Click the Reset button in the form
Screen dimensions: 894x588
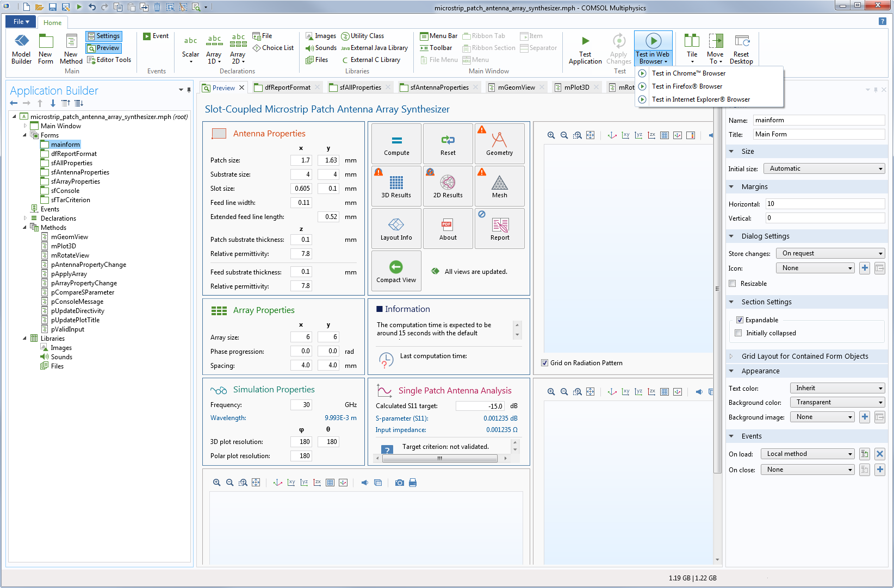point(448,144)
